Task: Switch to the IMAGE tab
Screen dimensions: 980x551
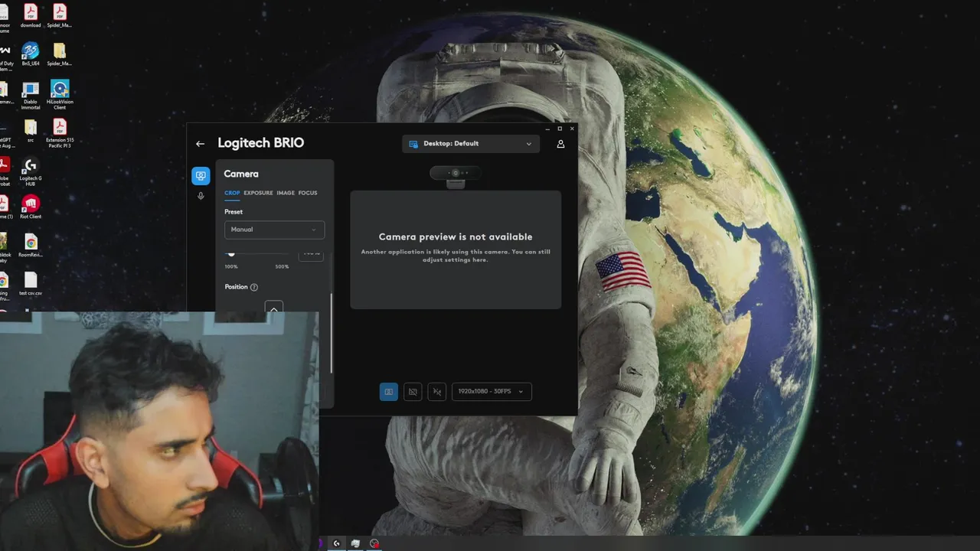Action: [286, 193]
